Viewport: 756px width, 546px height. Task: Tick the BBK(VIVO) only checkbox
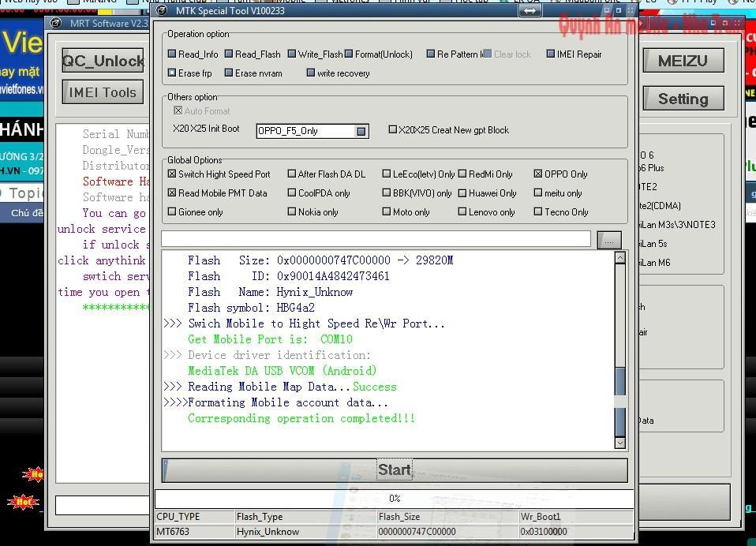tap(387, 193)
